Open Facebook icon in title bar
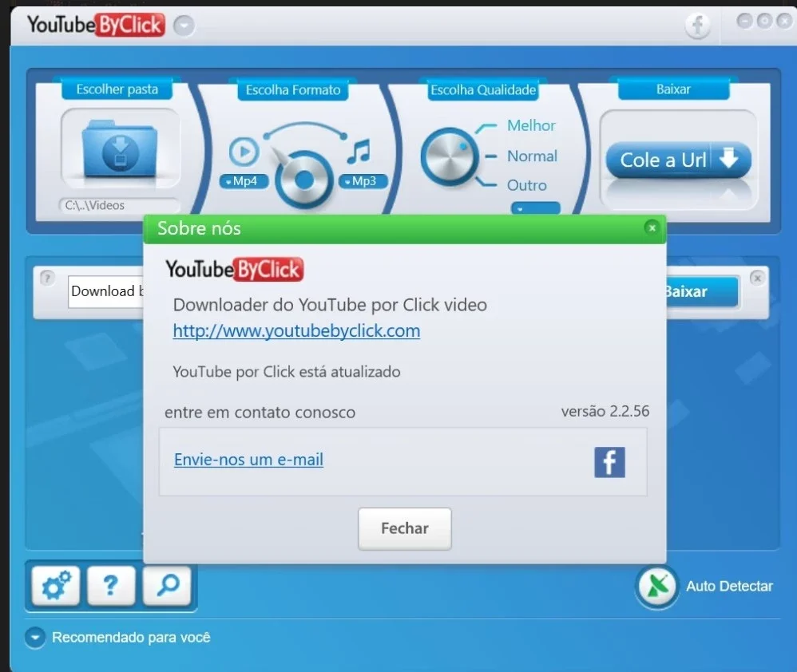797x672 pixels. tap(698, 25)
